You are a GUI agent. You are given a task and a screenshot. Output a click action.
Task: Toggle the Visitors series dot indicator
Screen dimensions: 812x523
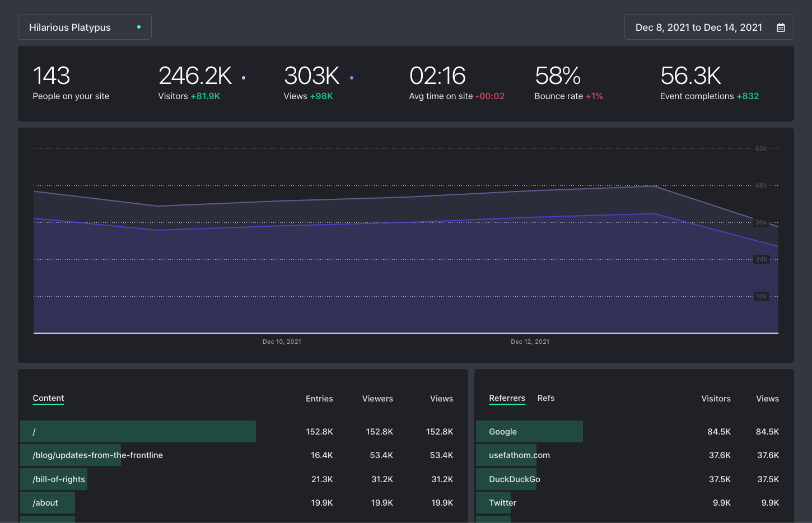(244, 78)
